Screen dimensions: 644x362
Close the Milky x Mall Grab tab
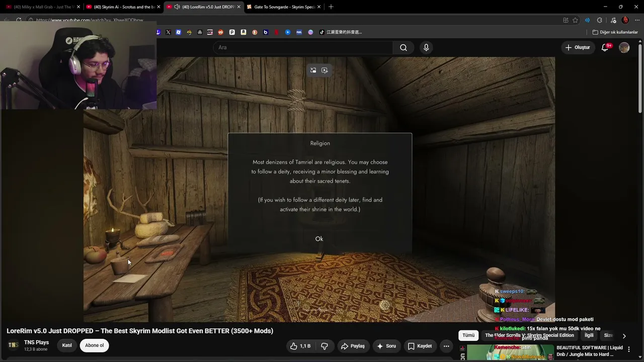point(78,7)
